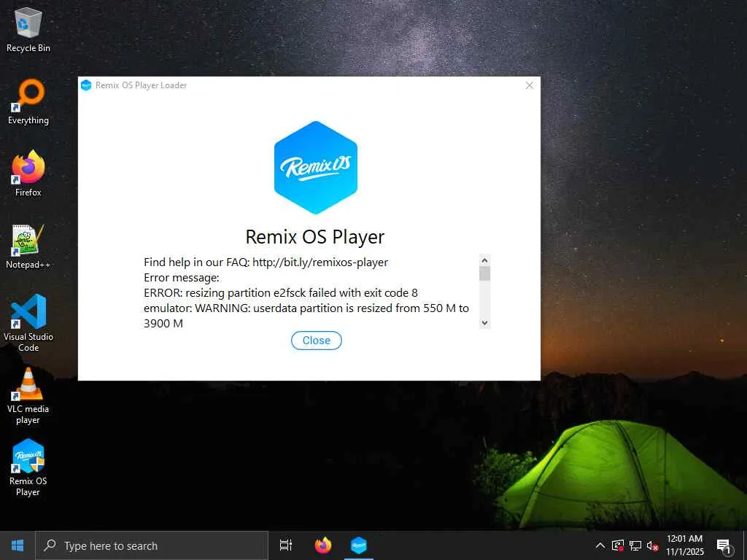Click the 'Error message:' text line
Image resolution: width=747 pixels, height=560 pixels.
pos(182,278)
